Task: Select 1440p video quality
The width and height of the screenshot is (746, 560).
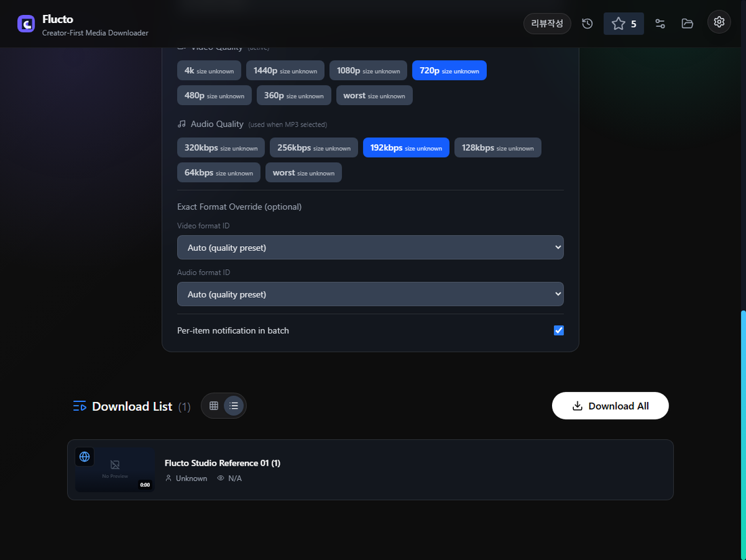Action: click(286, 71)
